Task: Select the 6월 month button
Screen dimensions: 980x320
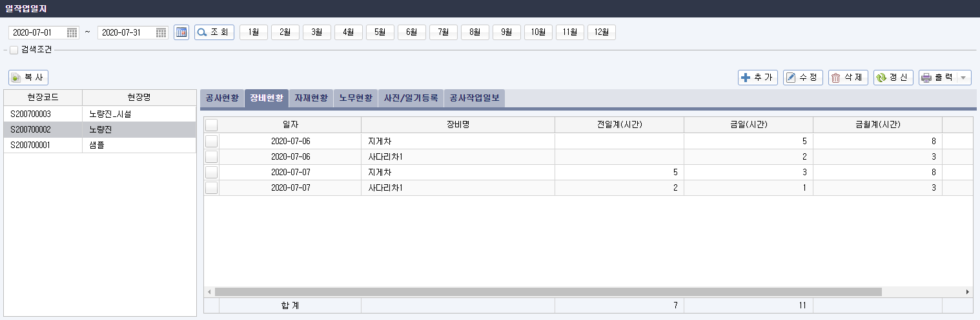Action: [412, 32]
